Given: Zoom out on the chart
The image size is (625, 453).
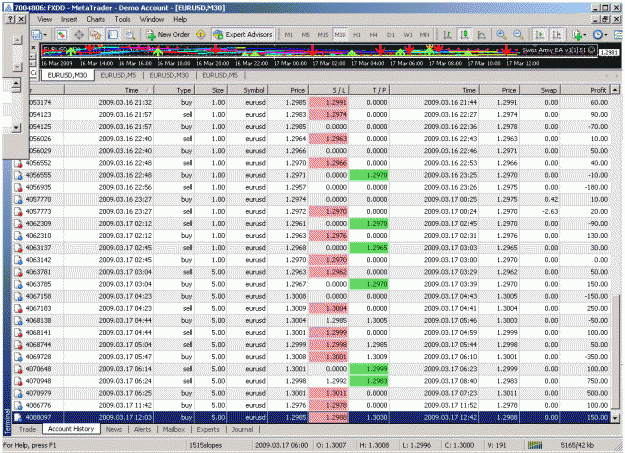Looking at the screenshot, I should (x=518, y=35).
